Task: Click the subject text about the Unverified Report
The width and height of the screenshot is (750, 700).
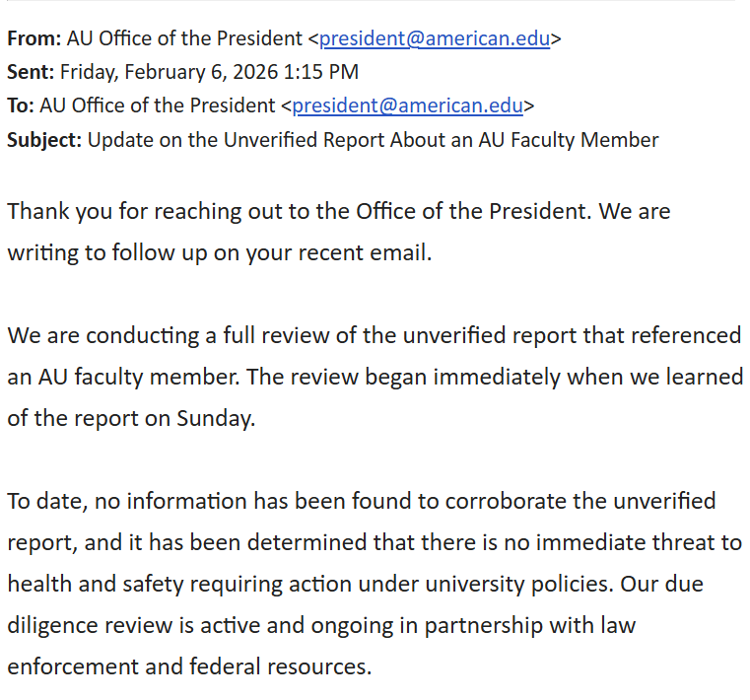Action: (373, 139)
